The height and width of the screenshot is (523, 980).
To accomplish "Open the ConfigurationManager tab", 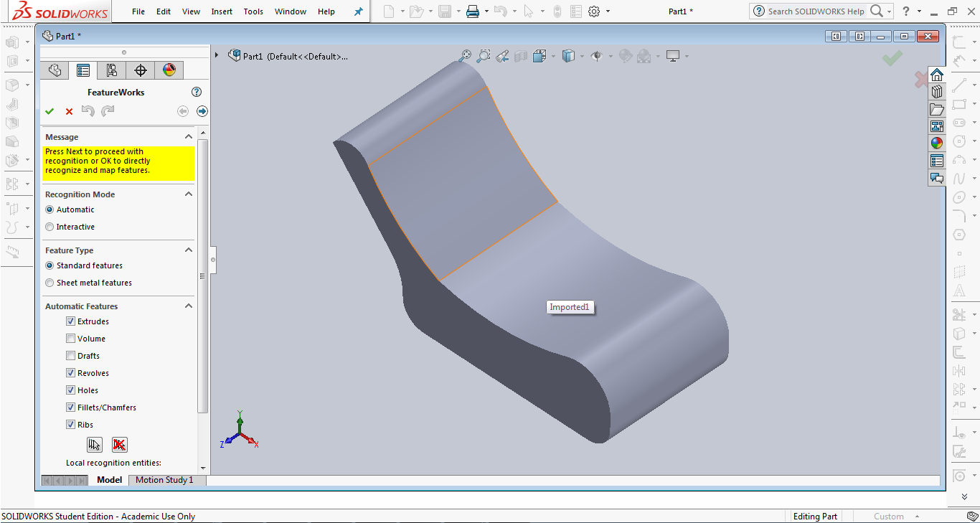I will point(111,70).
